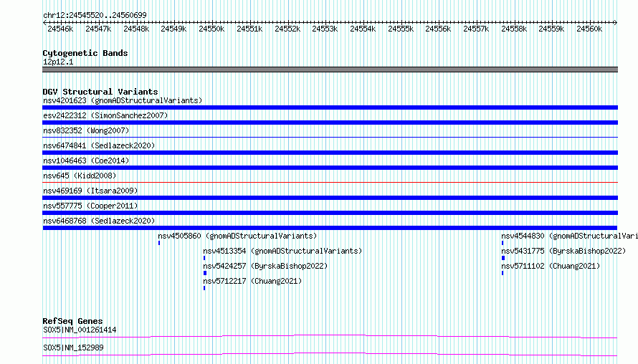Click the blue marker under nsv5424257

(x=205, y=273)
